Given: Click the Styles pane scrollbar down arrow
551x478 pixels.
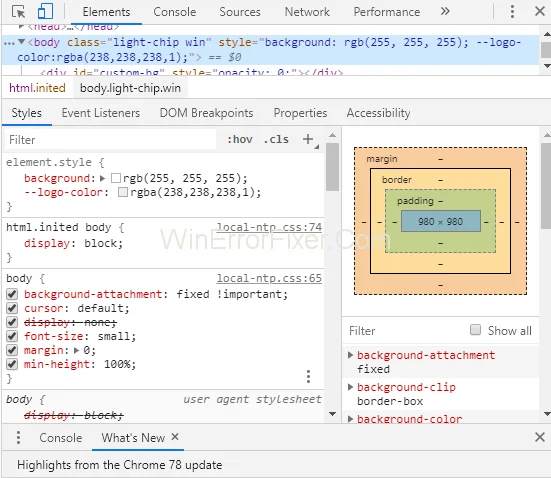Looking at the screenshot, I should pyautogui.click(x=332, y=414).
